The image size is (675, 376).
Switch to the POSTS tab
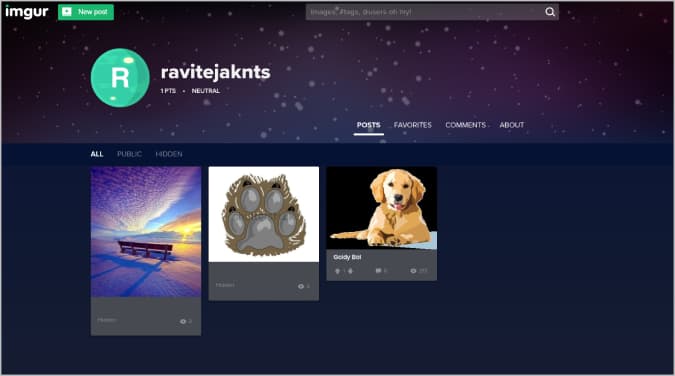click(x=368, y=125)
